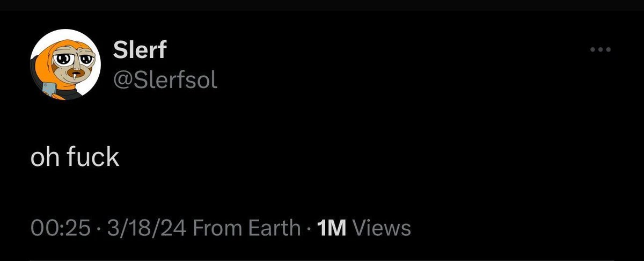Click the "From Earth" location label
The width and height of the screenshot is (644, 261).
pyautogui.click(x=246, y=228)
